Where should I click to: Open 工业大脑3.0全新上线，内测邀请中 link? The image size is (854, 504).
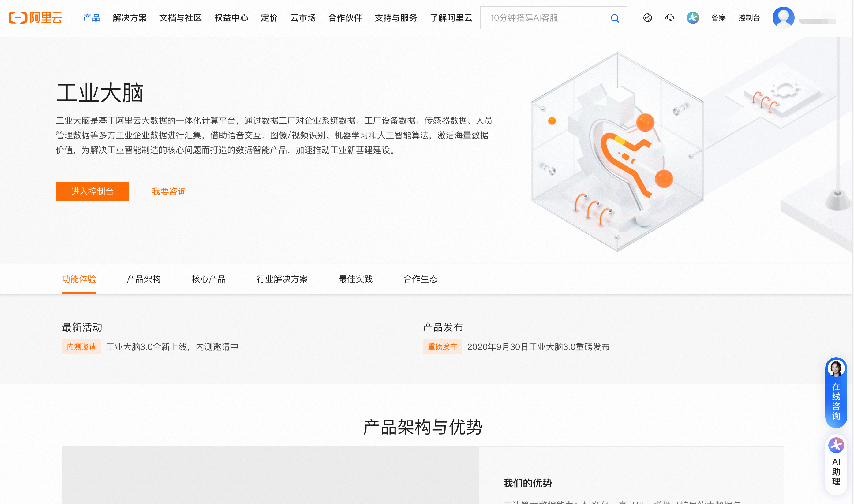click(172, 347)
